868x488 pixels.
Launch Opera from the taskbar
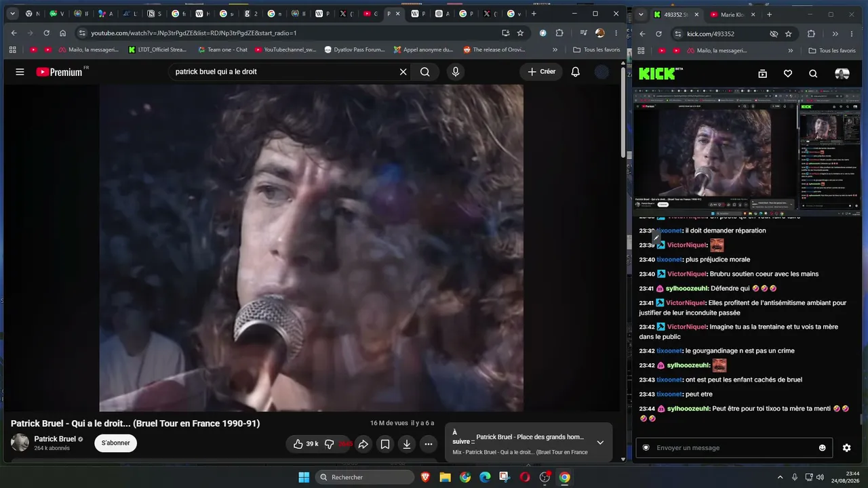(x=524, y=477)
